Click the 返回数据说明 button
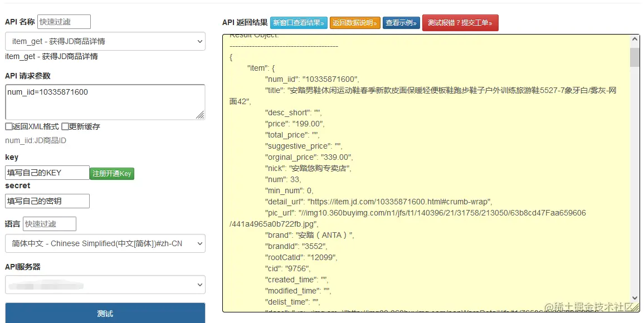 tap(355, 23)
